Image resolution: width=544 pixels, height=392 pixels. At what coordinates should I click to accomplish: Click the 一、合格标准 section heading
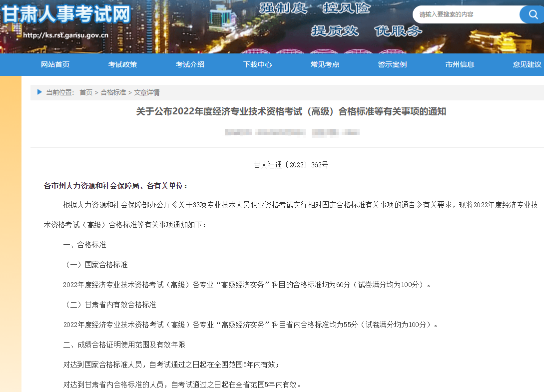(x=84, y=245)
